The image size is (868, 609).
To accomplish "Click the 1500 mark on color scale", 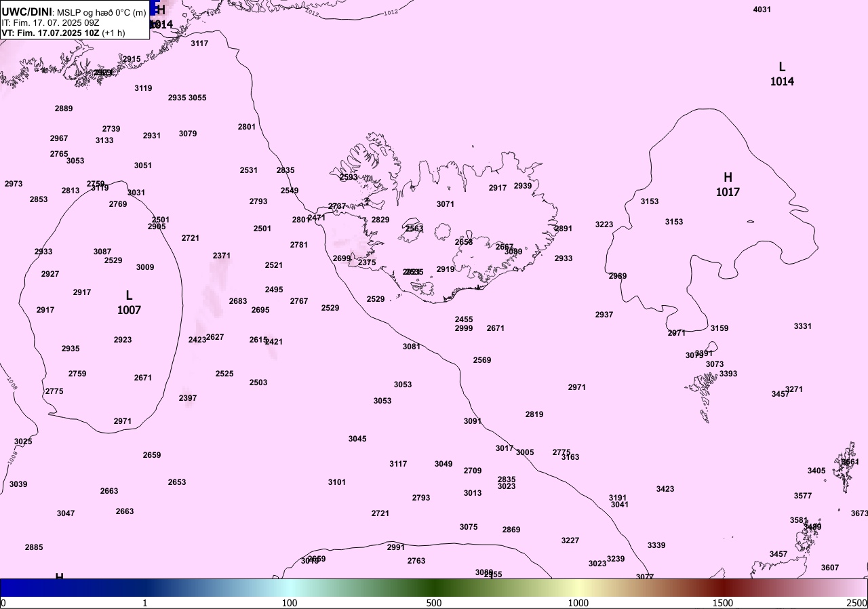I will pyautogui.click(x=723, y=603).
